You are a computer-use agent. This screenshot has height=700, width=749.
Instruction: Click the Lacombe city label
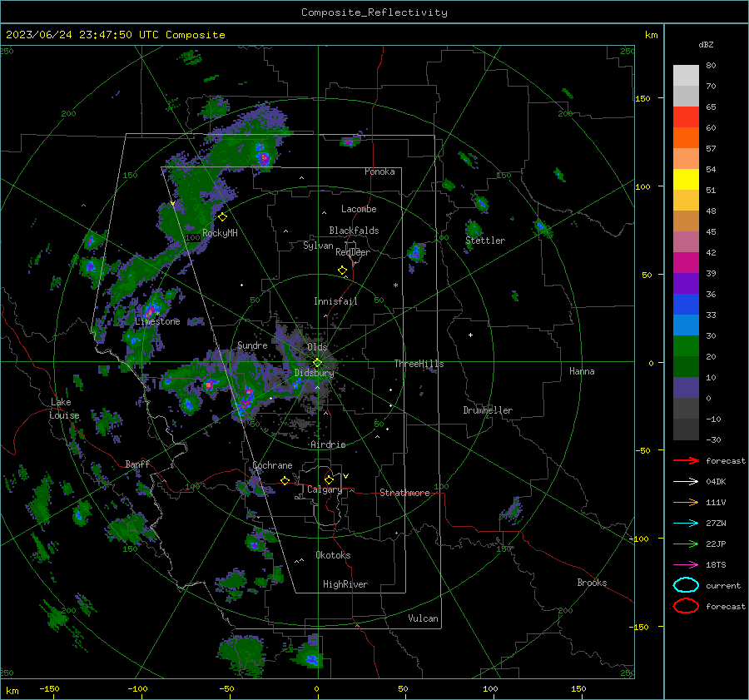359,209
